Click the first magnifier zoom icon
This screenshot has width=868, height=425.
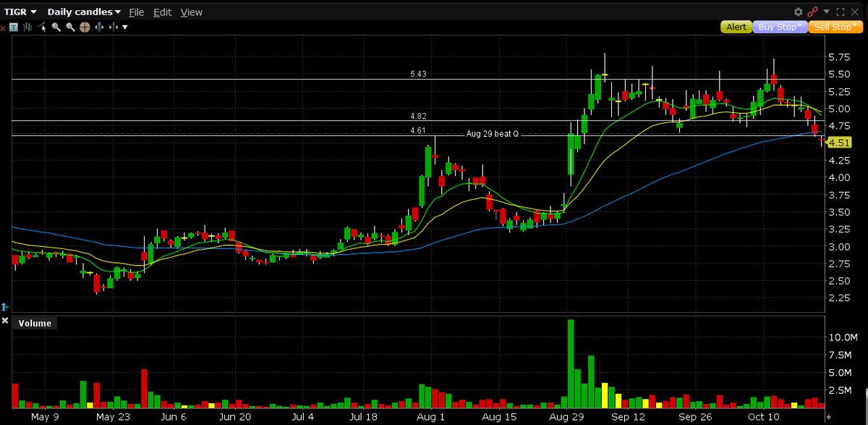[x=56, y=27]
